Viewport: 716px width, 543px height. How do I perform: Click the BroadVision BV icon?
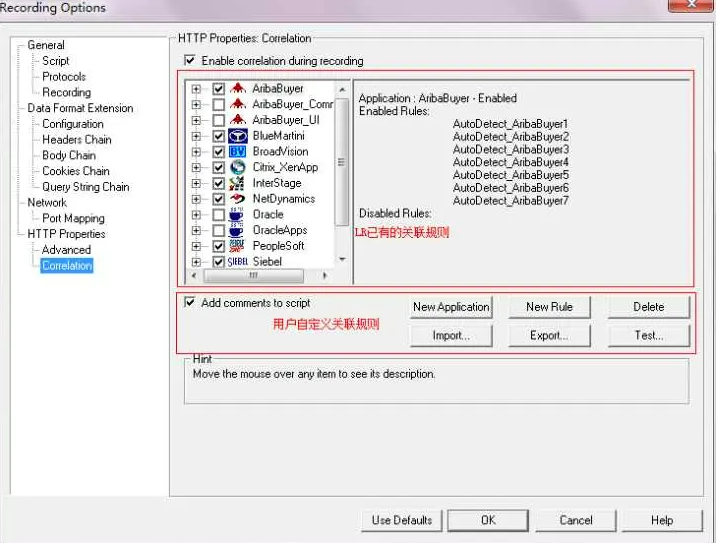pos(237,152)
